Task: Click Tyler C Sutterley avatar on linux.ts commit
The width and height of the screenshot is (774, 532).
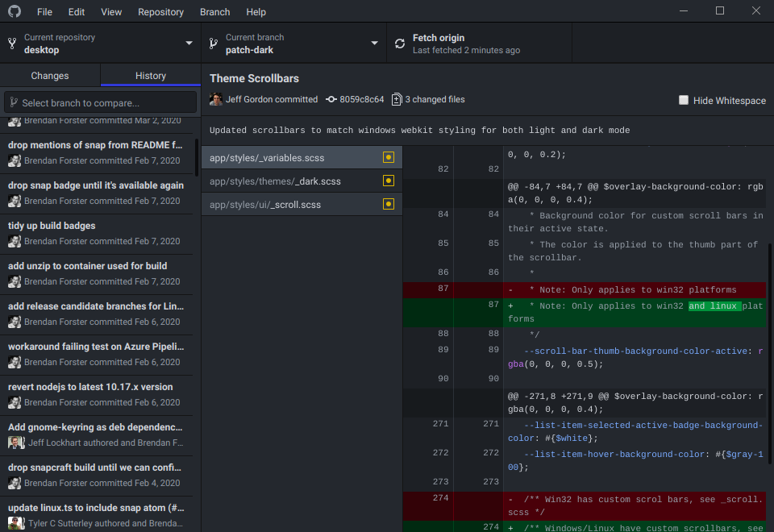Action: [x=16, y=523]
